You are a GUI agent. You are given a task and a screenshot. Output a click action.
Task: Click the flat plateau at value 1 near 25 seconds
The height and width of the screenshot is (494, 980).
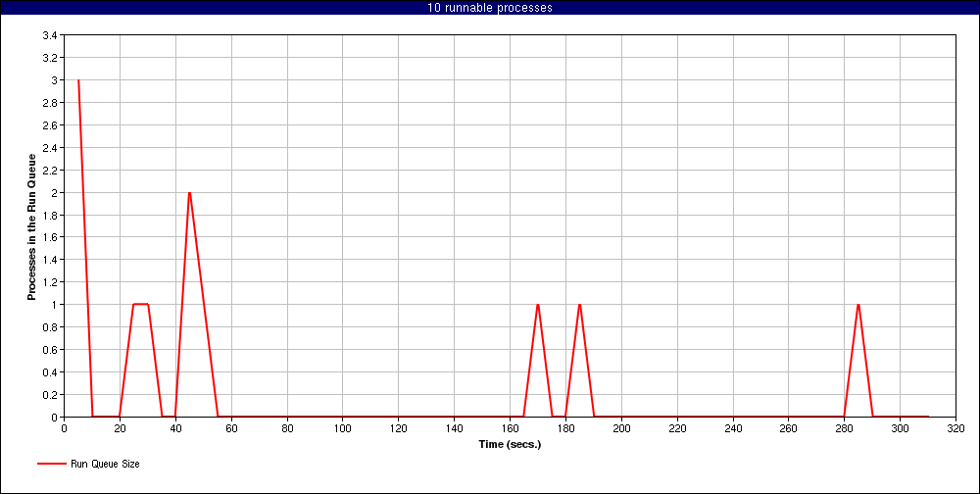coord(140,305)
